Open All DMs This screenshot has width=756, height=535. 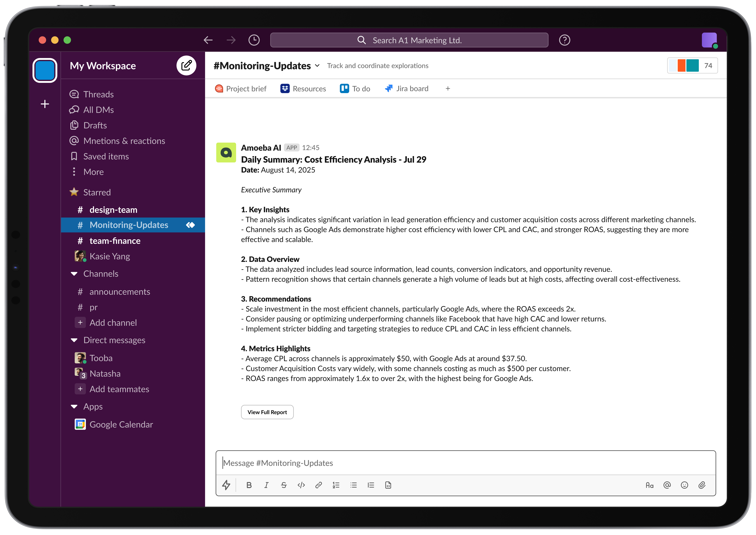[x=92, y=110]
